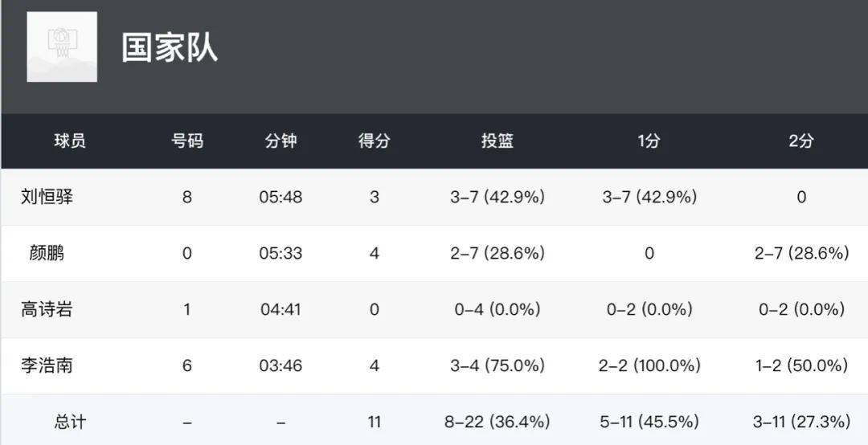868x445 pixels.
Task: Sort by 2分 column header
Action: (801, 141)
